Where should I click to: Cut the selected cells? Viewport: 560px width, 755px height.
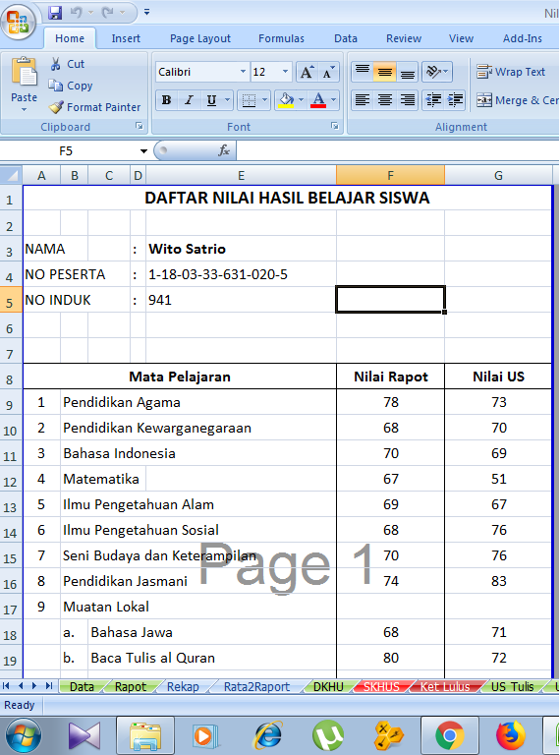(x=68, y=64)
